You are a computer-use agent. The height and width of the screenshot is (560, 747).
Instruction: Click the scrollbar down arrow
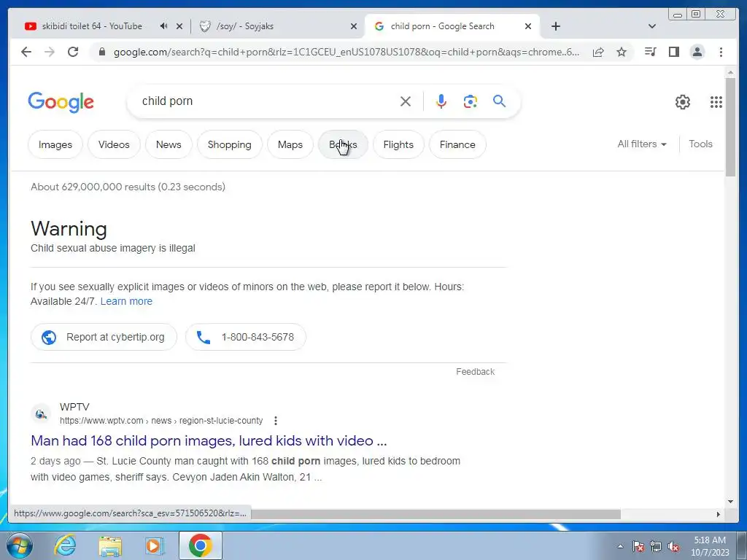pyautogui.click(x=731, y=501)
